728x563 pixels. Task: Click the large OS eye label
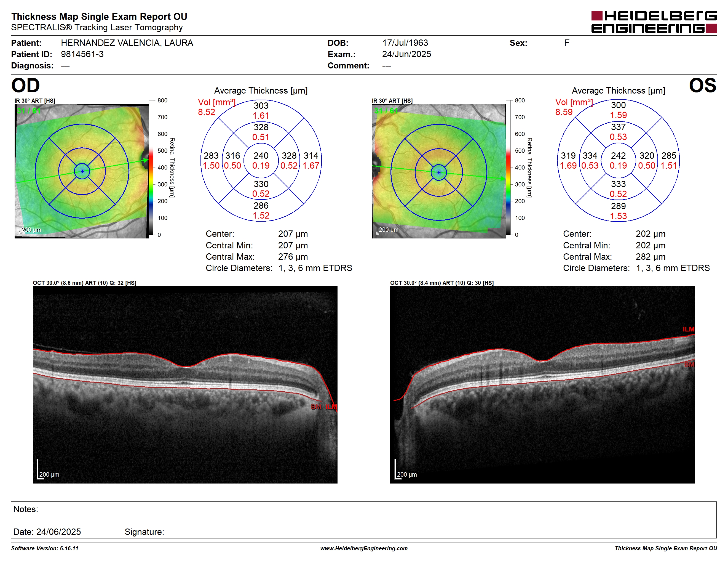point(703,85)
